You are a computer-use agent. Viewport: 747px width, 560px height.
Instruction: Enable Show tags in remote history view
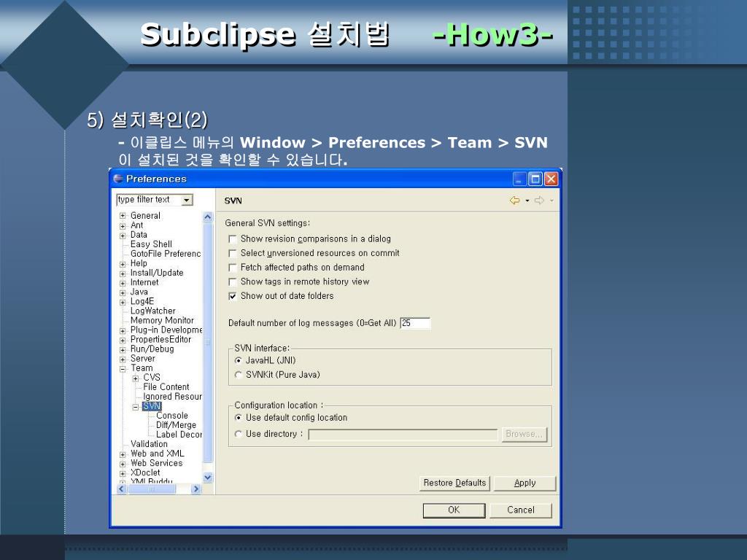tap(233, 282)
